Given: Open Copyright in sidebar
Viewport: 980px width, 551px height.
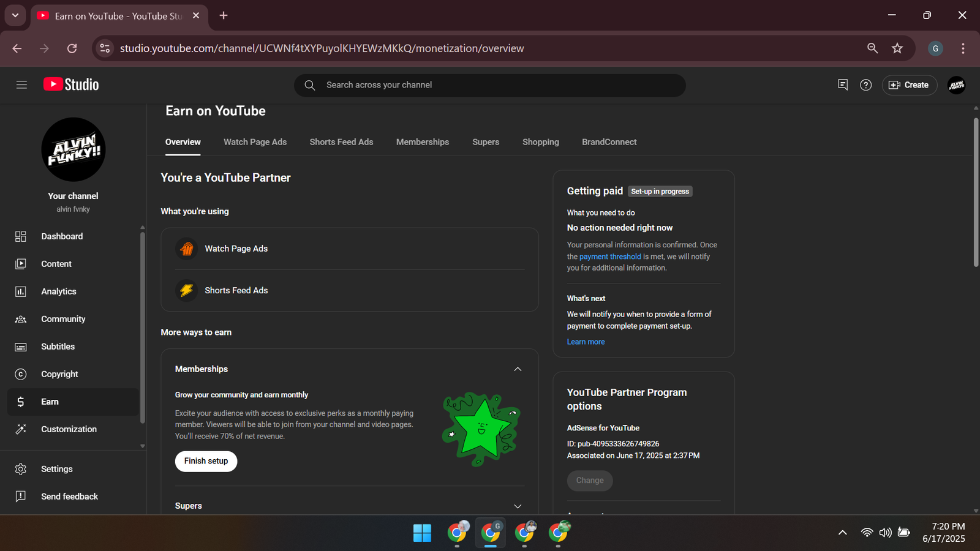Looking at the screenshot, I should coord(73,374).
